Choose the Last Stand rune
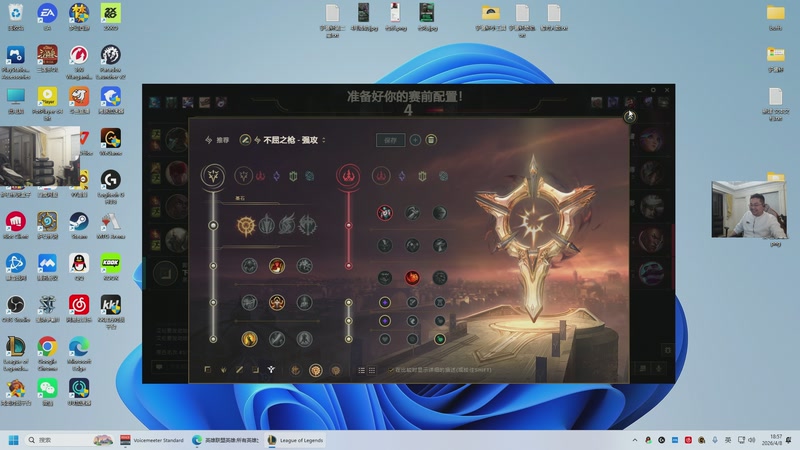 point(305,339)
